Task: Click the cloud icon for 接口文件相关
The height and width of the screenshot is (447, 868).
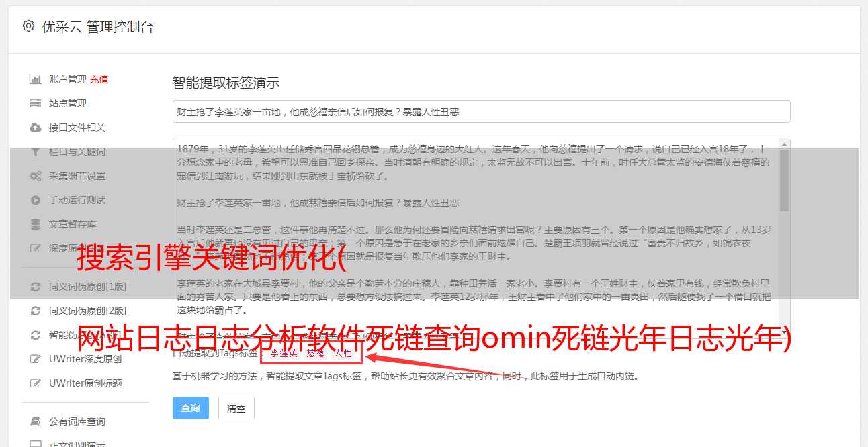Action: [35, 128]
